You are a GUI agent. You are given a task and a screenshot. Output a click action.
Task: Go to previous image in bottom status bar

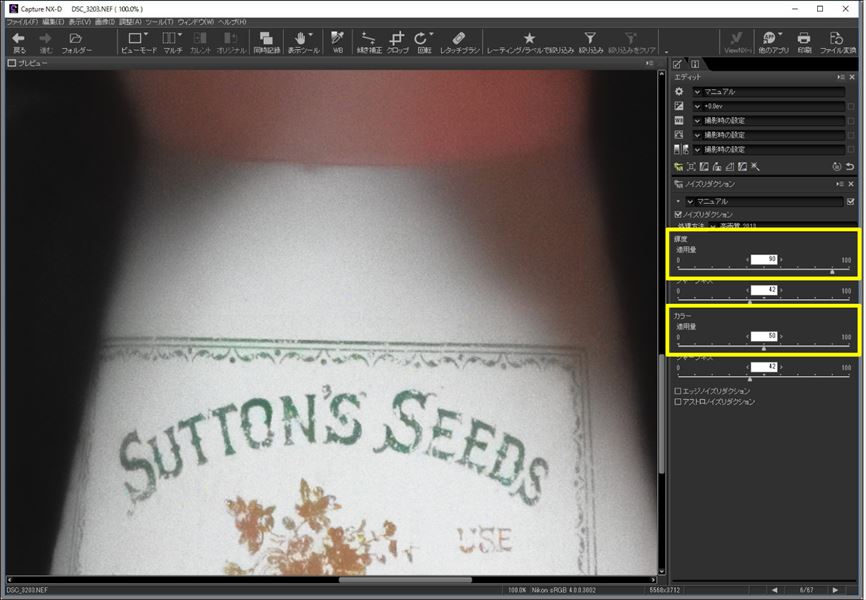point(774,590)
